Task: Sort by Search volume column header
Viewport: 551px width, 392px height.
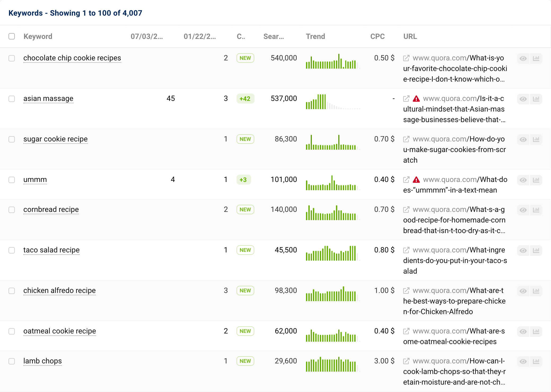Action: point(274,36)
